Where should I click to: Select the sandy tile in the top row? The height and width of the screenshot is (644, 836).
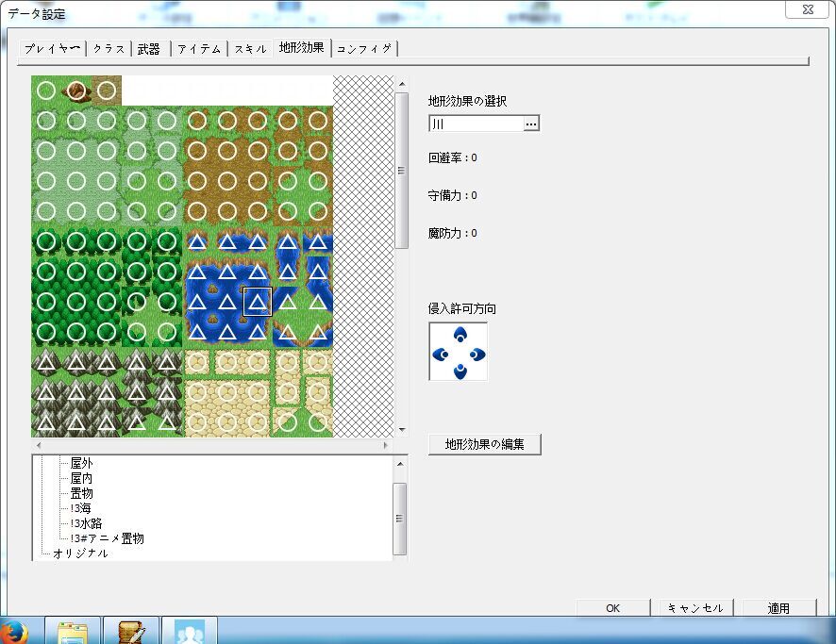[107, 91]
